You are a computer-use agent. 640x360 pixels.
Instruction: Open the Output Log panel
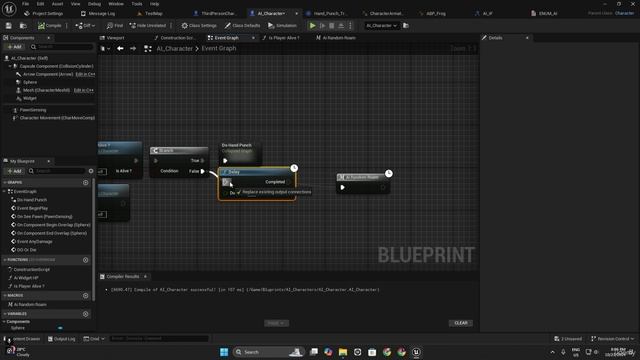pos(61,339)
